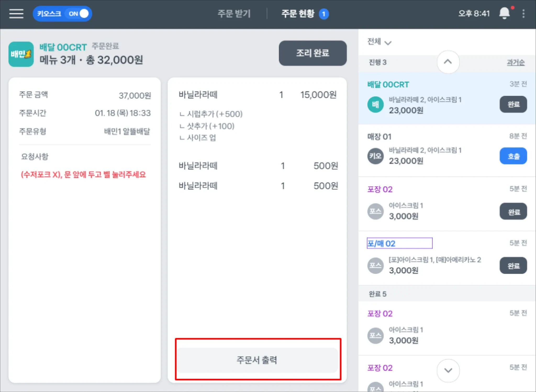This screenshot has height=392, width=536.
Task: Click the 포스 badge on the 포/매 02 order
Action: pos(375,266)
